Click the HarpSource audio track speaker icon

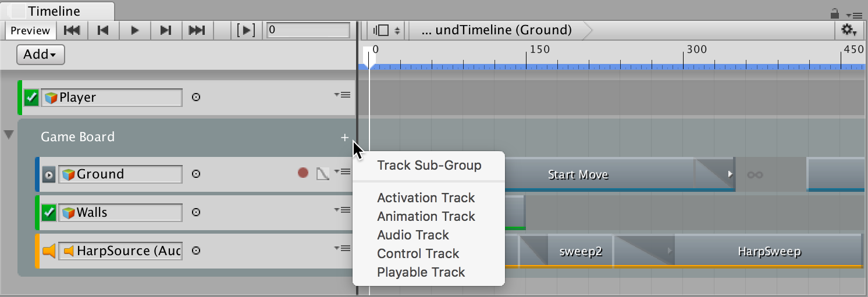coord(49,251)
